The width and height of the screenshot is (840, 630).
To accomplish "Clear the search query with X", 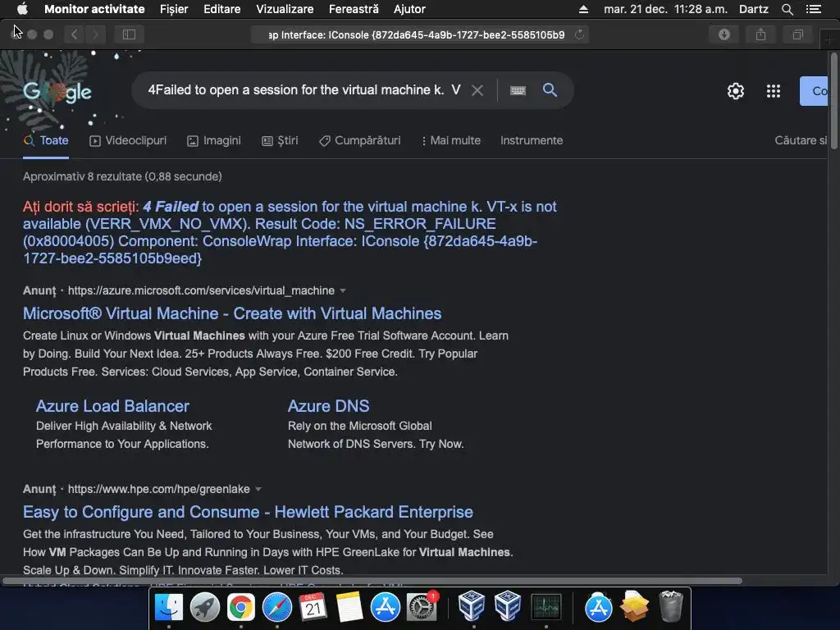I will (x=477, y=90).
